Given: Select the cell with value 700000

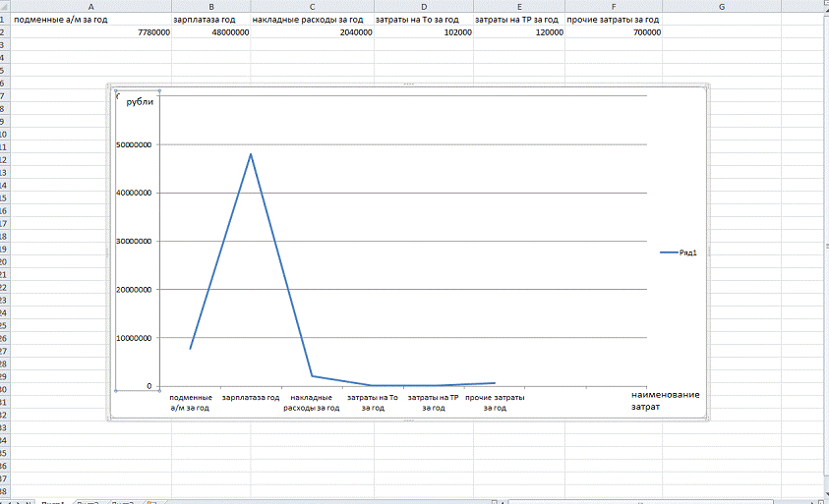Looking at the screenshot, I should pos(613,32).
